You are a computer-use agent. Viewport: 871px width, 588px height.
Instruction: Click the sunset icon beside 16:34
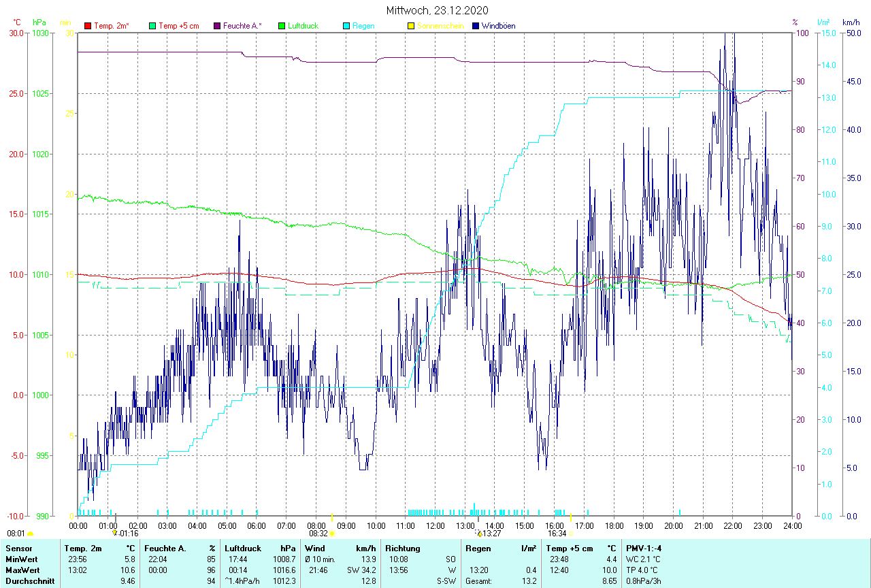click(571, 534)
